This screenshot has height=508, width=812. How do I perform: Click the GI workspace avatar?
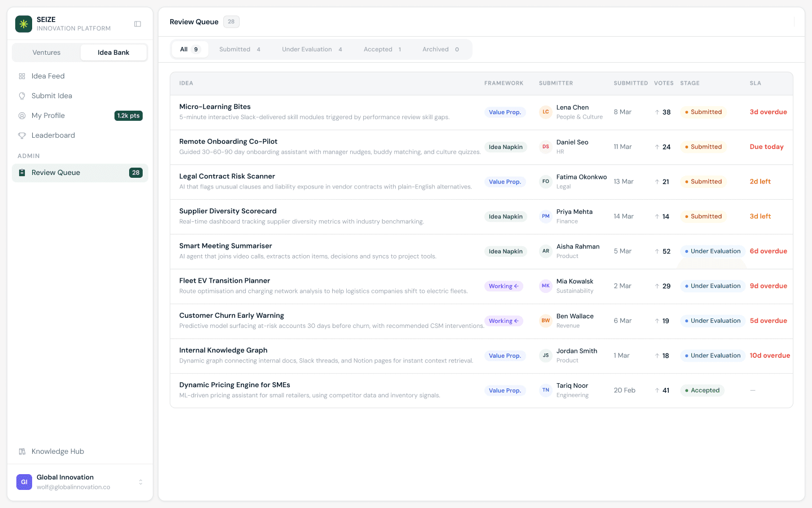pyautogui.click(x=24, y=482)
